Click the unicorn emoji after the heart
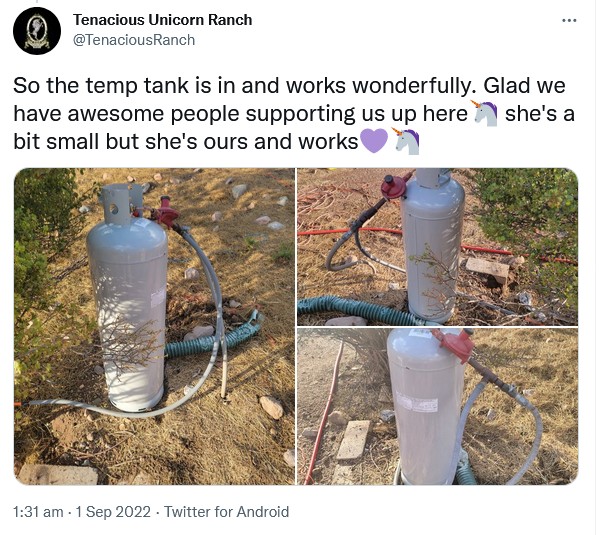 click(406, 141)
